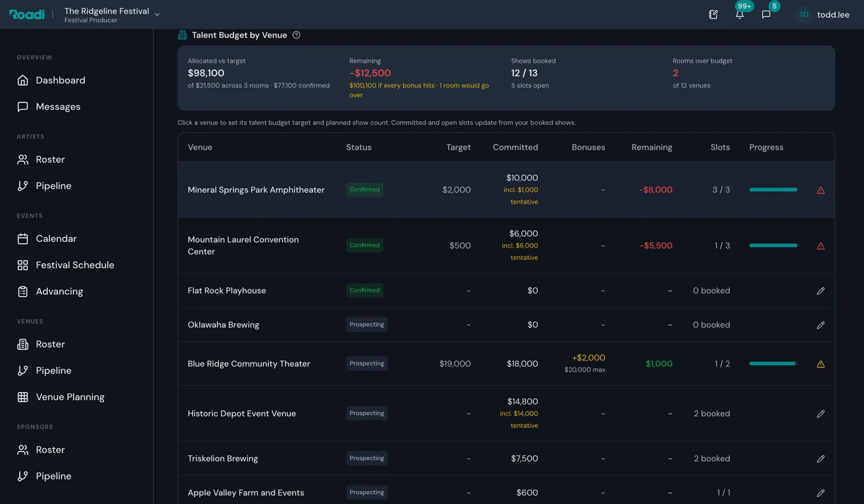Screen dimensions: 864x504
Task: Click the help icon beside Talent Budget by Venue
Action: pos(296,35)
